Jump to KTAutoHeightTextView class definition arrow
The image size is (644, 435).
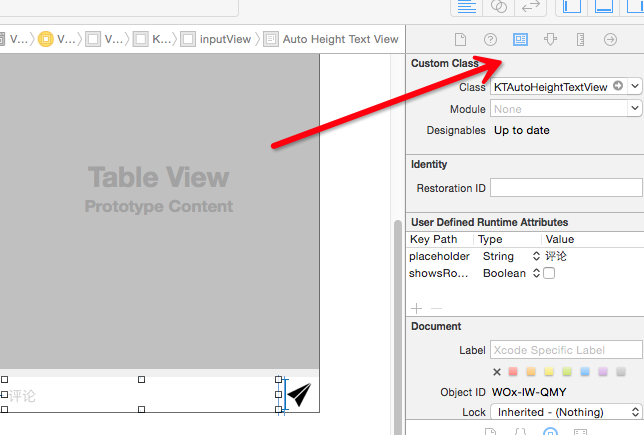[x=618, y=86]
